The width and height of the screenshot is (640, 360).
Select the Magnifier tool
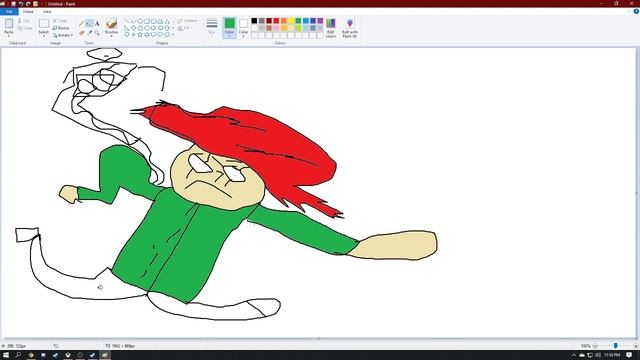pos(97,33)
